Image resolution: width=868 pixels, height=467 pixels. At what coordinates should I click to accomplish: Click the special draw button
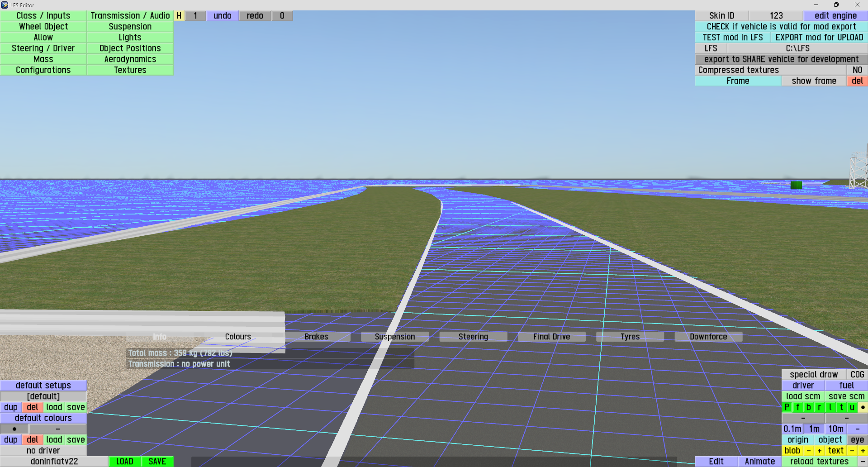coord(814,375)
